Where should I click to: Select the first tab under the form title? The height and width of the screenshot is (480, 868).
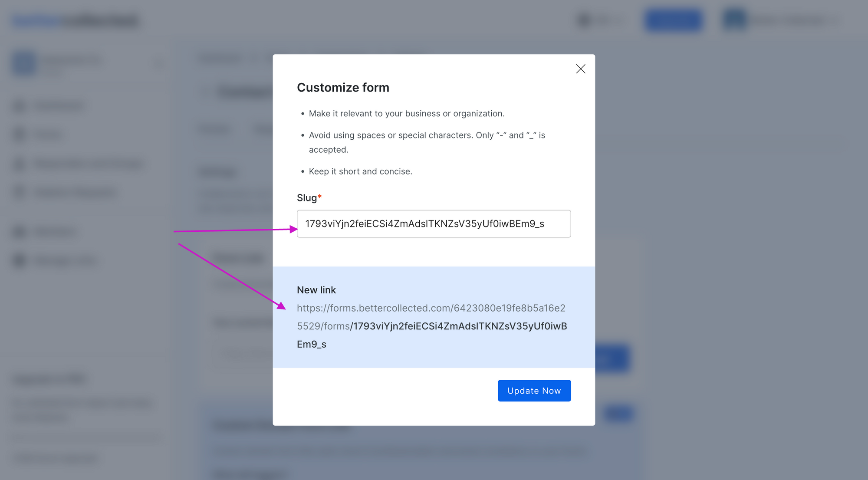pos(214,129)
